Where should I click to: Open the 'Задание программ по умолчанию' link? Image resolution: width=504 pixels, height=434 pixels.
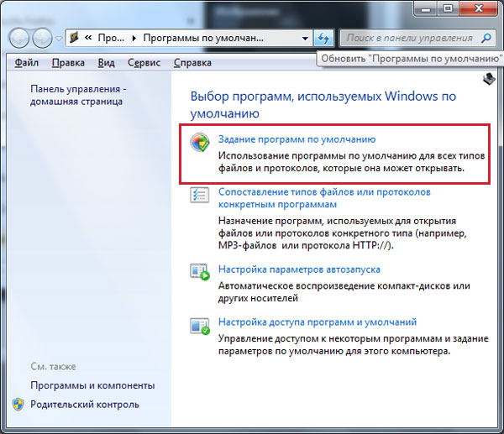(297, 139)
